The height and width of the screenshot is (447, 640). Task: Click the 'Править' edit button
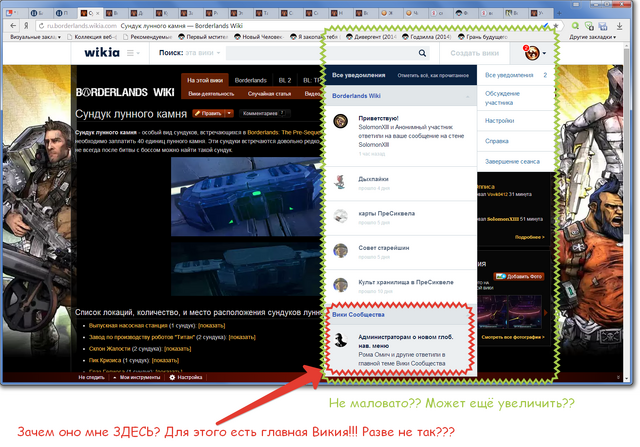tap(208, 113)
